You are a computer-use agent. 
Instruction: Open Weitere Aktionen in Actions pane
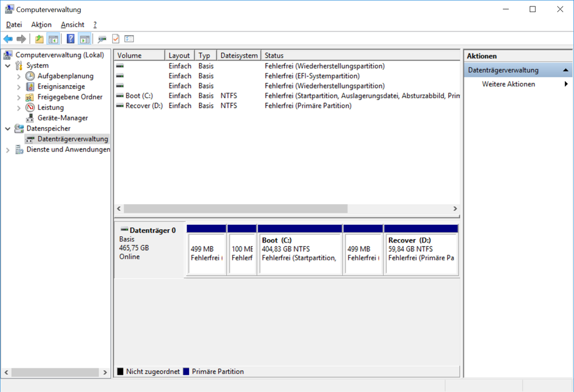(x=508, y=84)
